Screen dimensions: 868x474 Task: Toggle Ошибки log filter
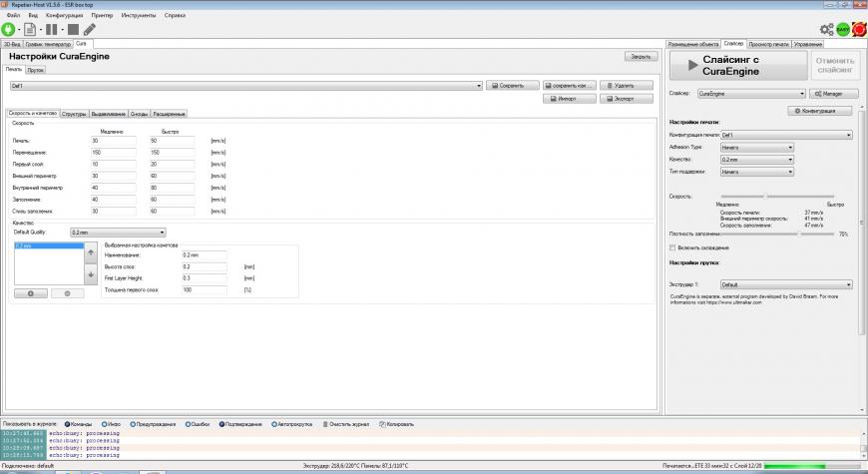[198, 424]
